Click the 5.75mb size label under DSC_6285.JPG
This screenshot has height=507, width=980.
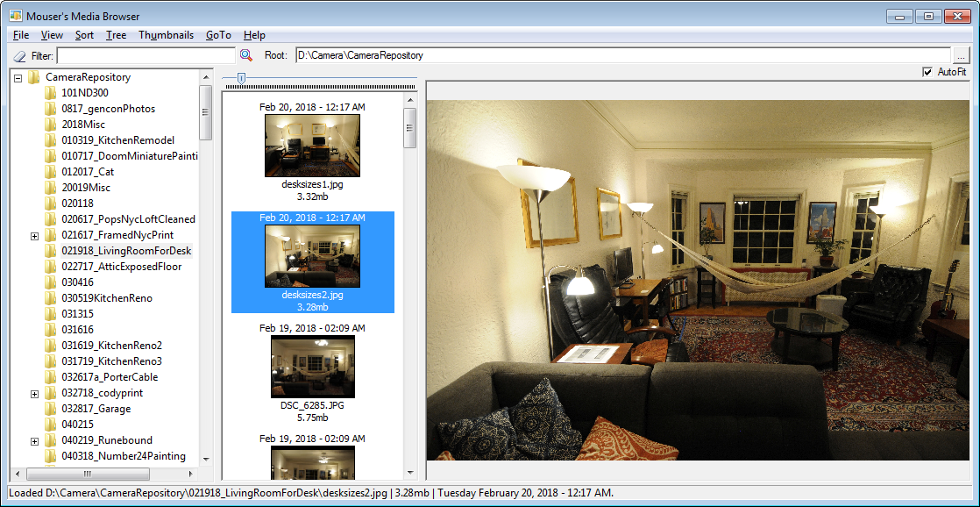tap(313, 418)
